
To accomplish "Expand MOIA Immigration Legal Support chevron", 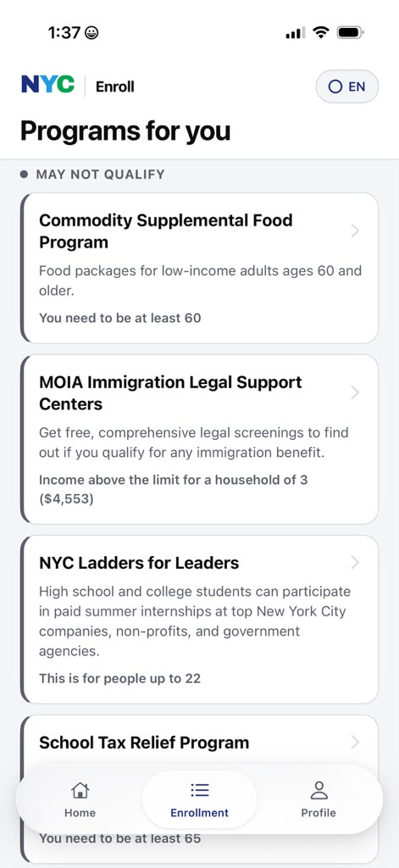I will click(x=355, y=392).
